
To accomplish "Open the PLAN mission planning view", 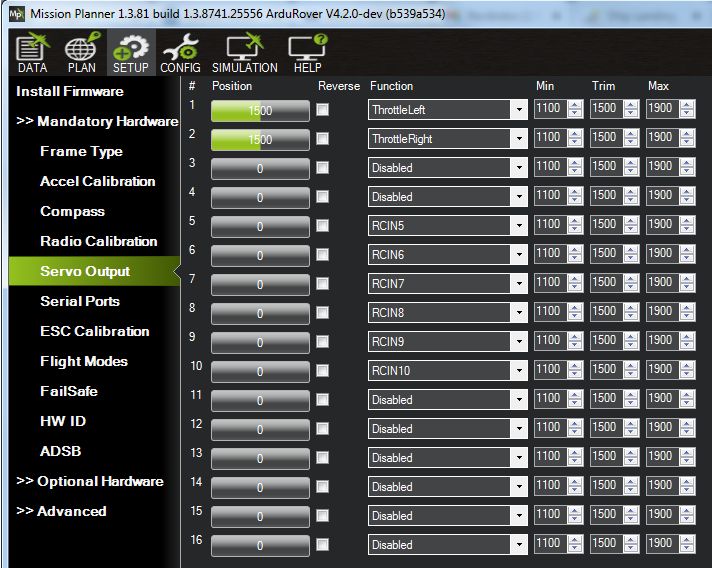I will coord(82,54).
